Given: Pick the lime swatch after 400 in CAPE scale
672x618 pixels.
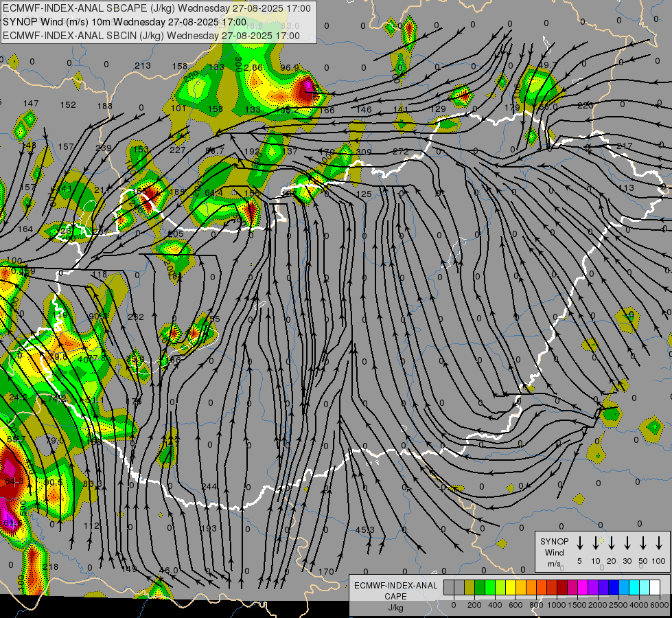Looking at the screenshot, I should pos(500,588).
